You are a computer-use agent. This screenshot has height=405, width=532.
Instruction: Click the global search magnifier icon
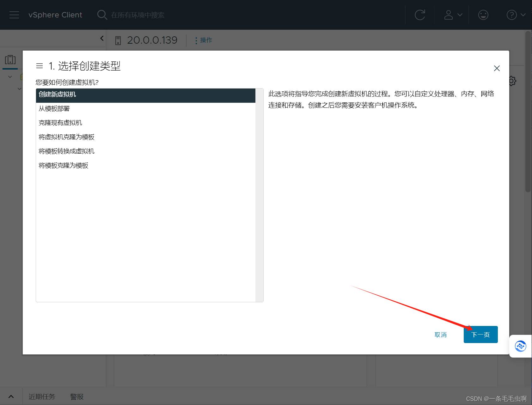click(x=102, y=15)
